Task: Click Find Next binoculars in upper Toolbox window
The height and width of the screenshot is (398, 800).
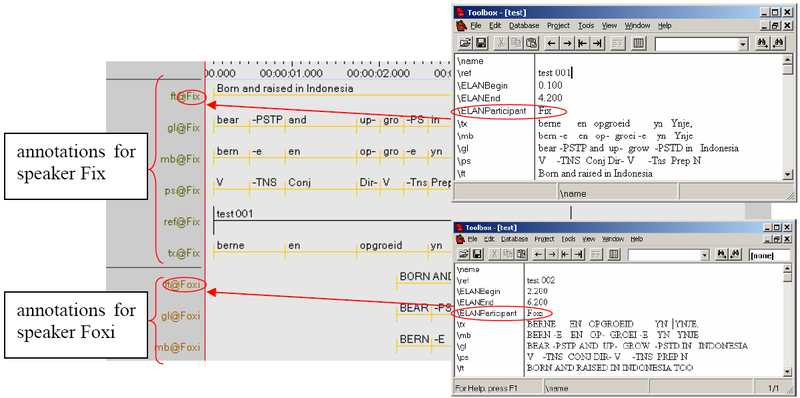Action: pos(762,43)
